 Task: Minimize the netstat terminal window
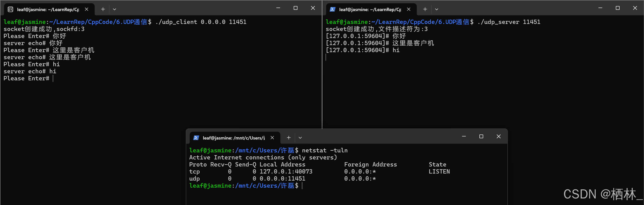pyautogui.click(x=464, y=136)
